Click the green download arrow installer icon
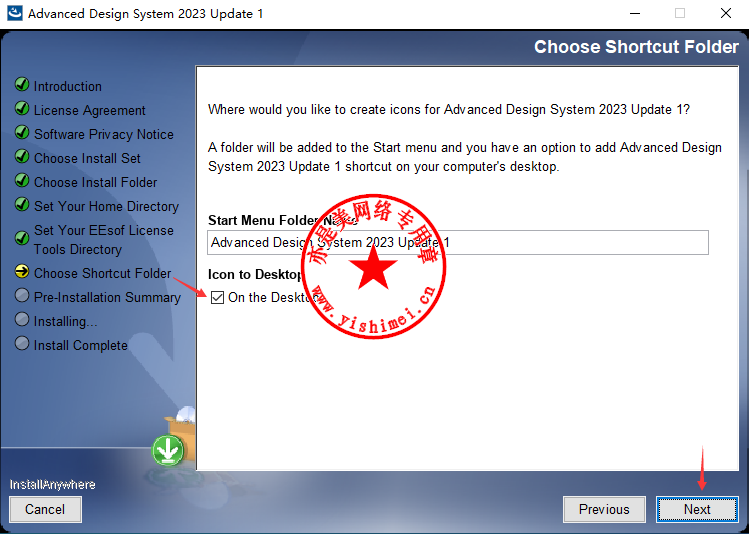 pyautogui.click(x=168, y=450)
